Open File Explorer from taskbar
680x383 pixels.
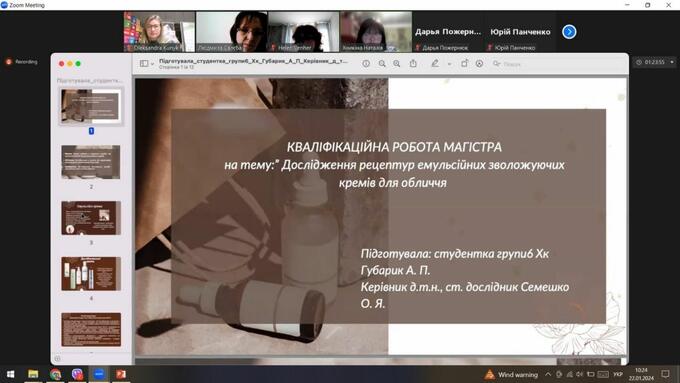(x=33, y=374)
